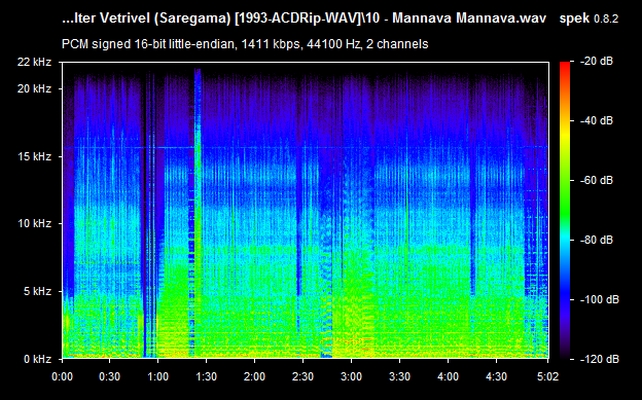Click the 22 kHz frequency axis label

(34, 62)
